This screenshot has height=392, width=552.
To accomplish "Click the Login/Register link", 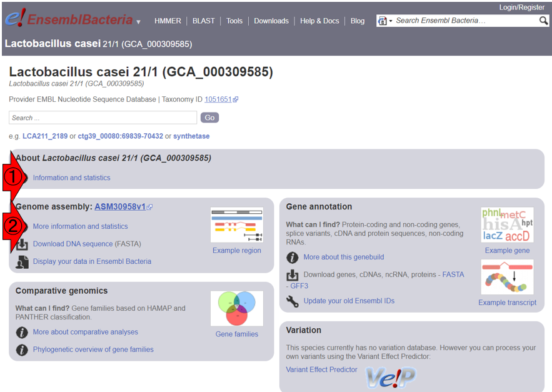I will pyautogui.click(x=522, y=8).
